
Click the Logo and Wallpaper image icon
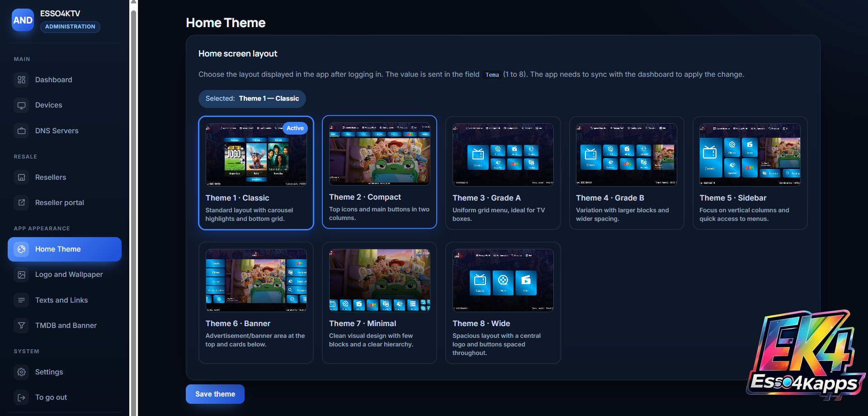coord(21,275)
